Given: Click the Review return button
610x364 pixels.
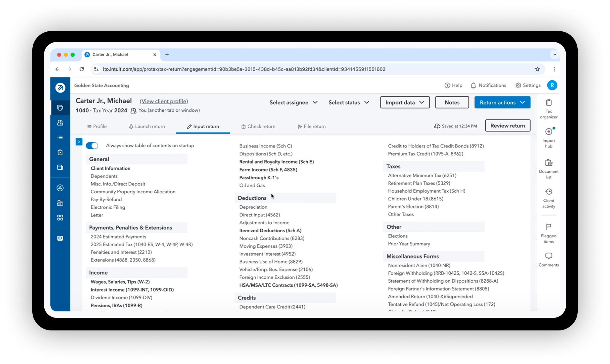Looking at the screenshot, I should point(508,126).
